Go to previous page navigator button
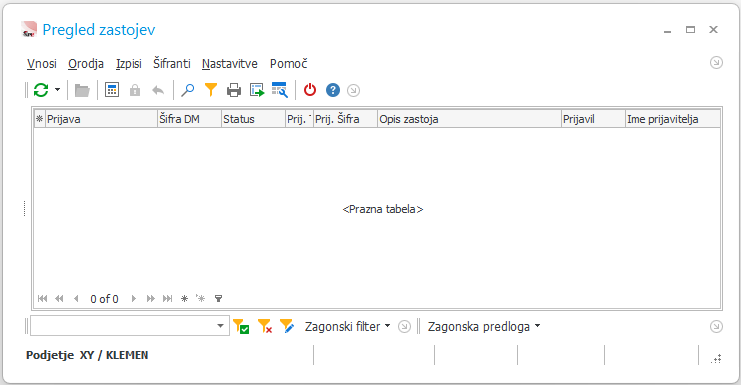 pyautogui.click(x=59, y=299)
